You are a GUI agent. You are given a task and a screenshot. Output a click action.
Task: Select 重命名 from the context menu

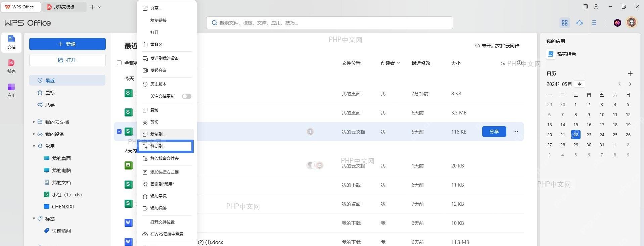(167, 44)
